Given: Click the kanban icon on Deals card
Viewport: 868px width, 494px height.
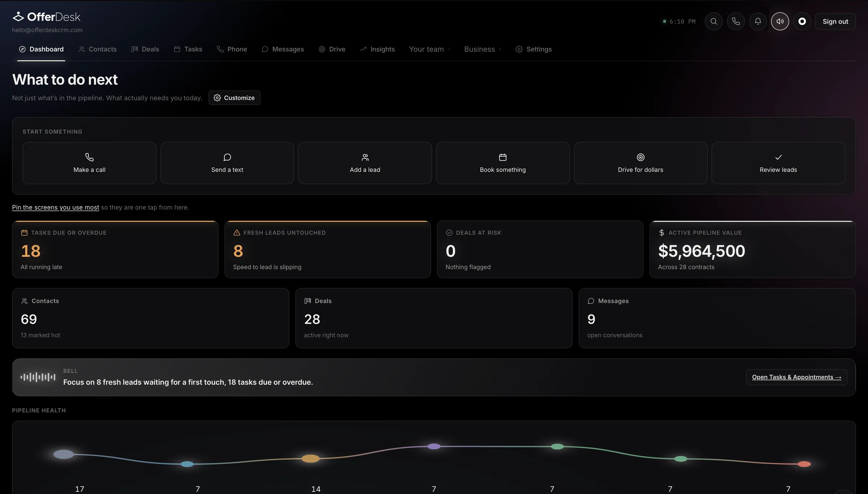Looking at the screenshot, I should 308,301.
